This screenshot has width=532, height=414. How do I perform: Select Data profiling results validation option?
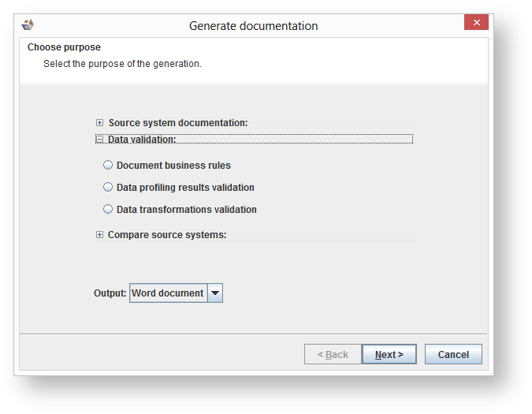click(108, 188)
